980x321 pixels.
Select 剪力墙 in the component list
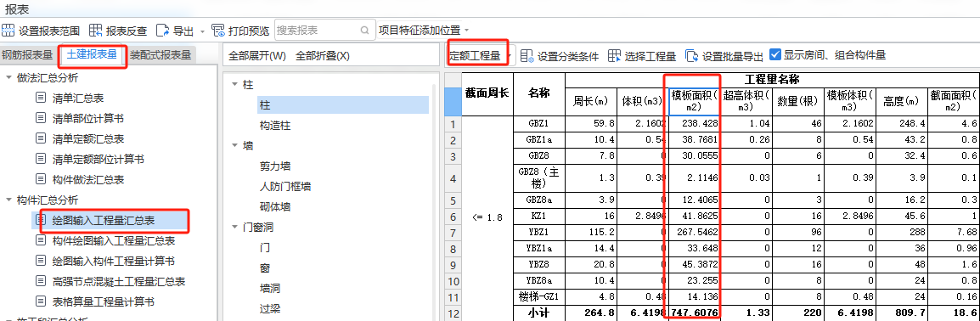275,166
